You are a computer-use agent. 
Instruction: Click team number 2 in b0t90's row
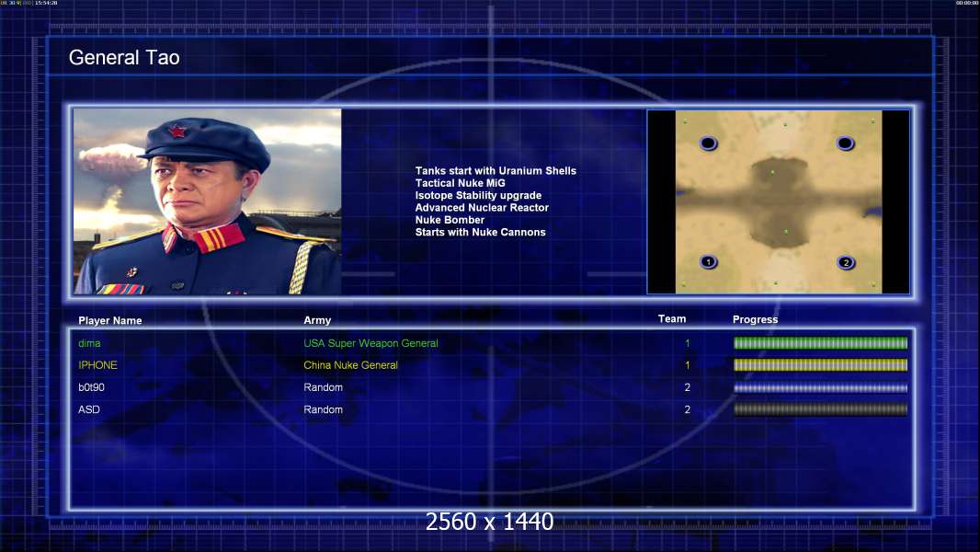click(688, 387)
